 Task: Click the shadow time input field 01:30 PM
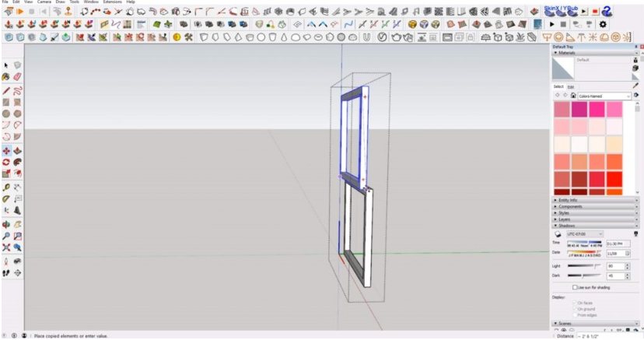tap(618, 244)
